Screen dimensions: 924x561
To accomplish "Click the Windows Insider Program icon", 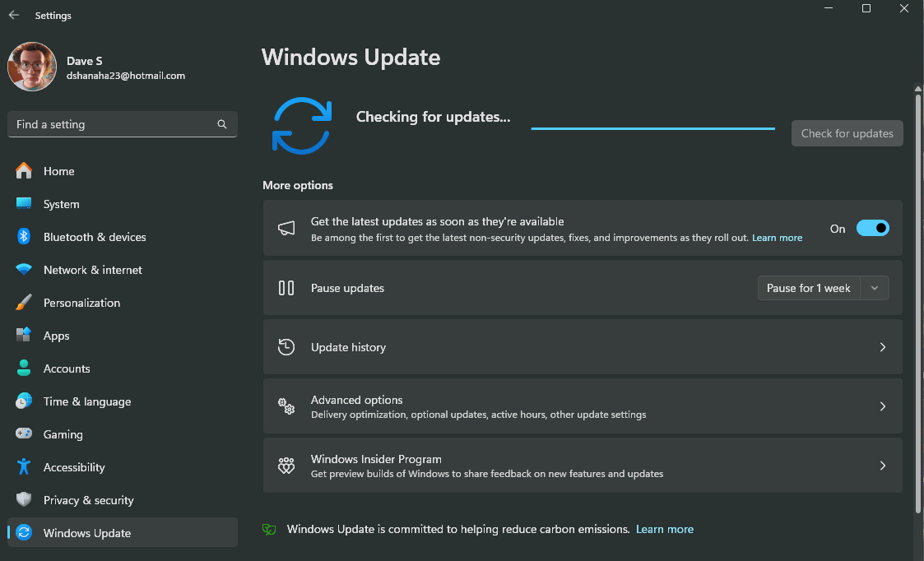I will tap(286, 465).
